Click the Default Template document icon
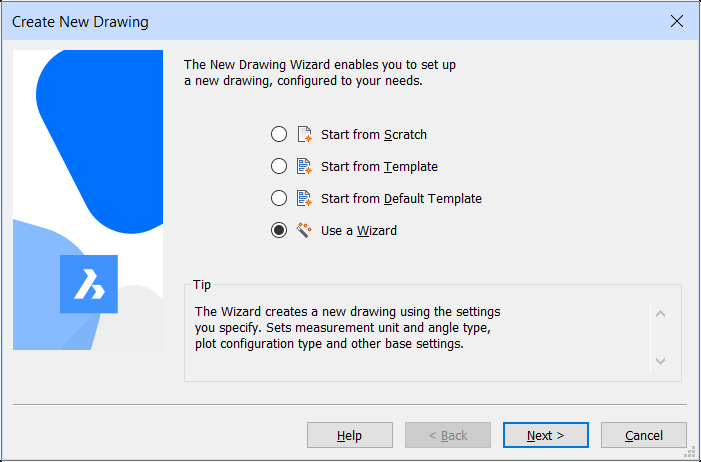 tap(304, 198)
